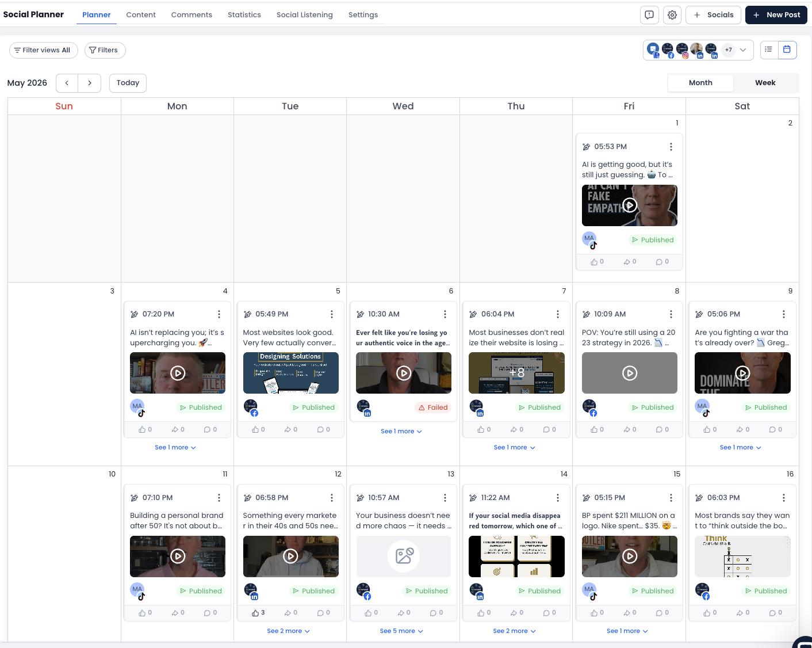Open three-dot menu on 05:53 PM post

(671, 147)
